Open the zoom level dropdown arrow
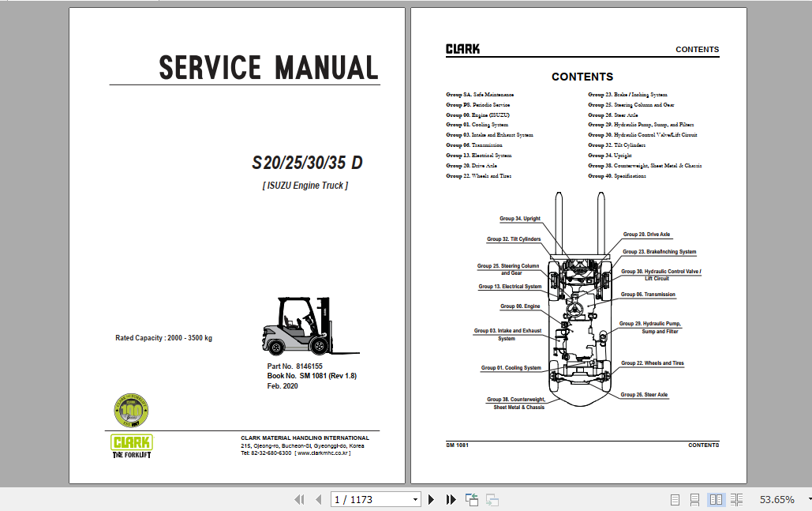The height and width of the screenshot is (511, 812). pos(809,500)
